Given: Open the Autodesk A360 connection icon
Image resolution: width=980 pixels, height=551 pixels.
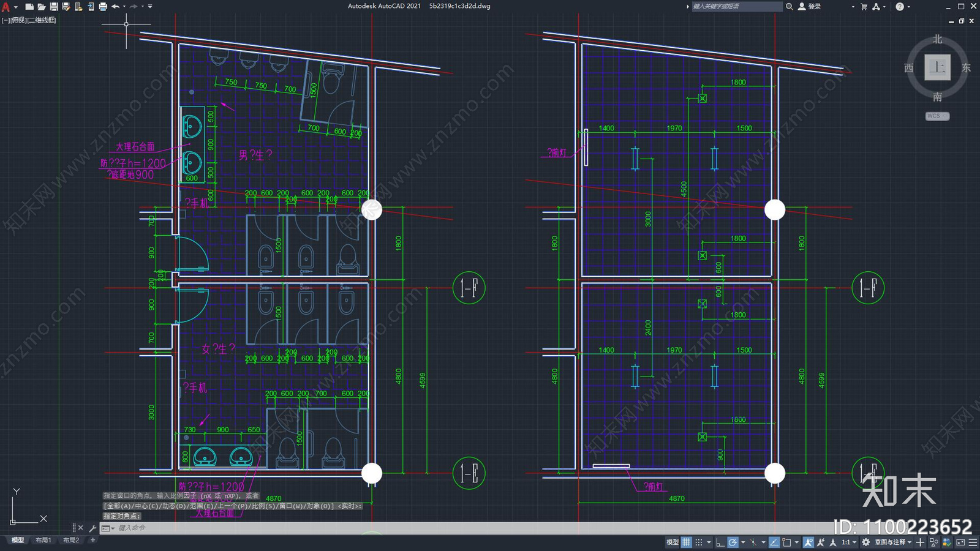Looking at the screenshot, I should click(876, 6).
